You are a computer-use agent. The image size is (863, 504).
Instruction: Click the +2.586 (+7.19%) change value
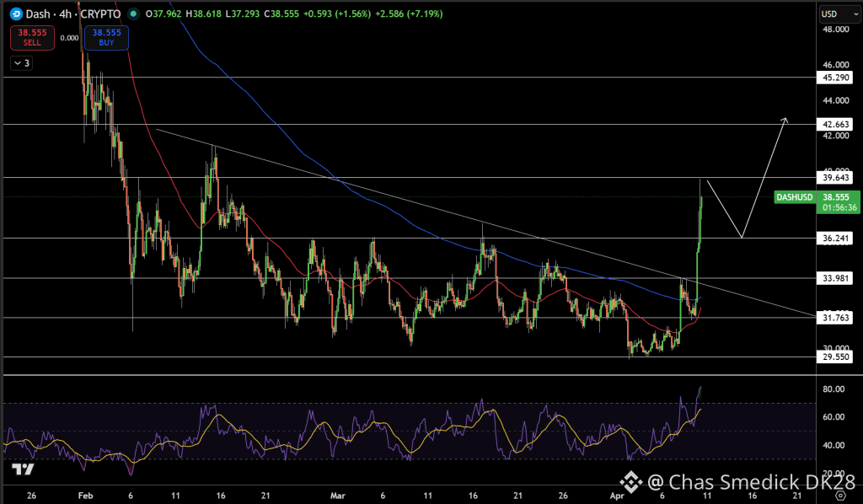(409, 13)
